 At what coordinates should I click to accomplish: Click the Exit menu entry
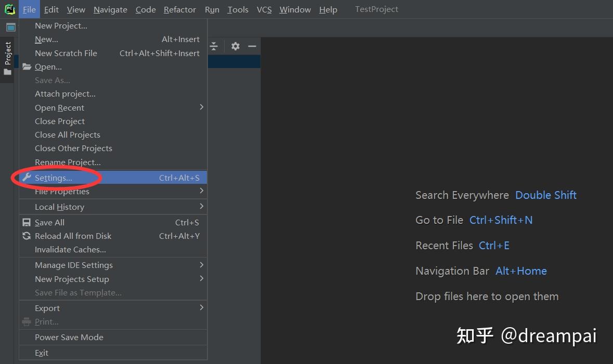(42, 353)
